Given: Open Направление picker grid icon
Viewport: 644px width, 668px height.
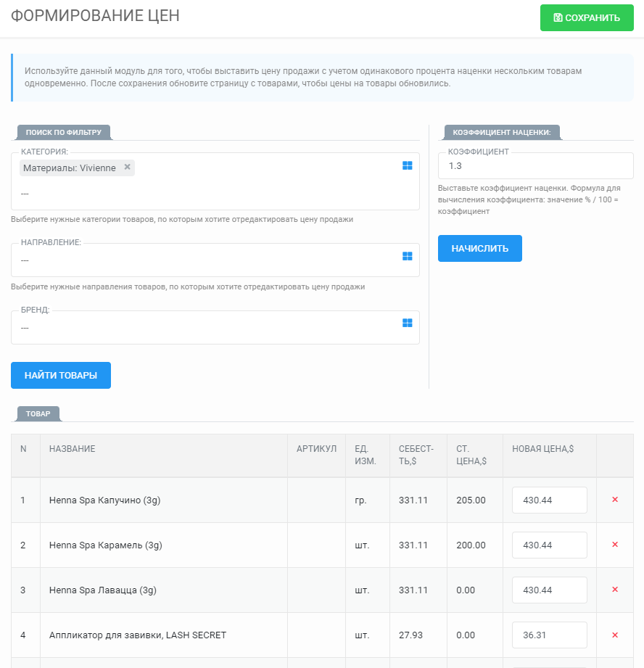Looking at the screenshot, I should click(407, 256).
